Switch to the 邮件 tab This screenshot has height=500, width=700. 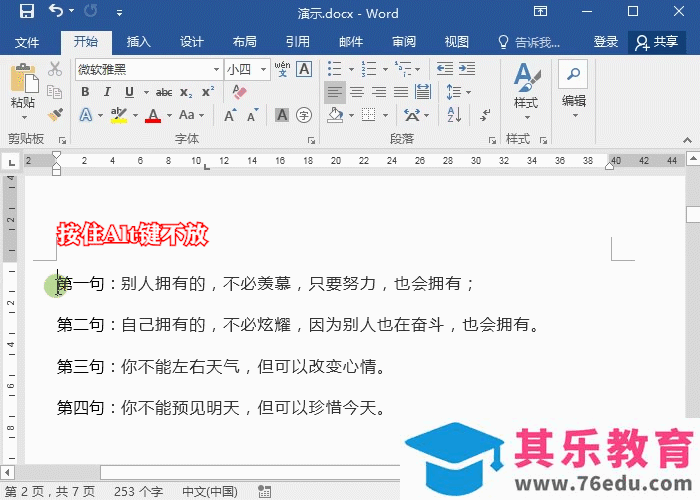pos(351,42)
